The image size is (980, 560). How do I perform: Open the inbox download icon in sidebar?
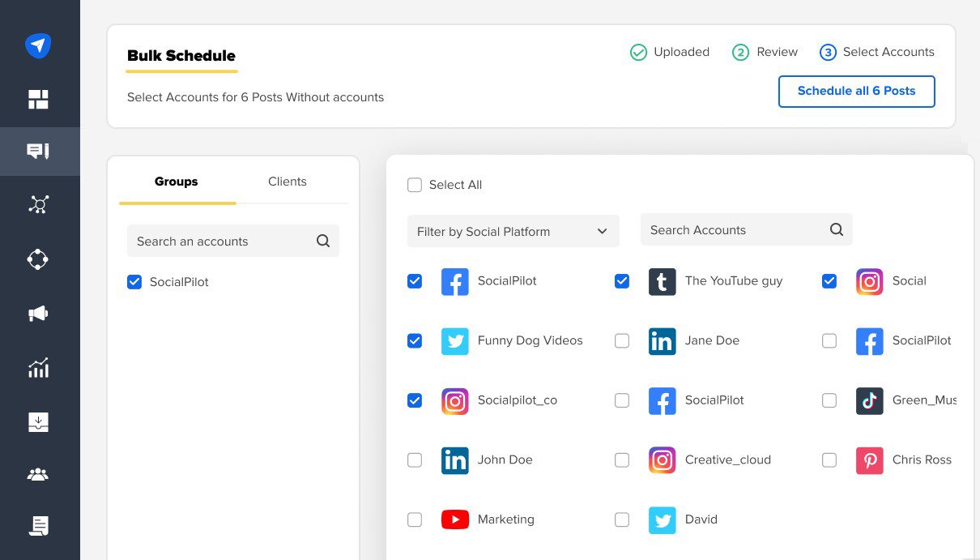(x=38, y=421)
